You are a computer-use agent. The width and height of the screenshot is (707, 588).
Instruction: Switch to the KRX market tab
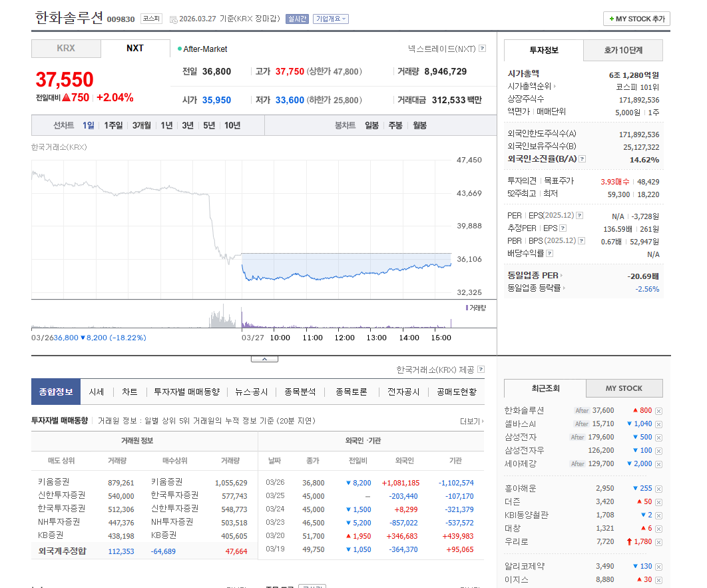click(x=66, y=48)
